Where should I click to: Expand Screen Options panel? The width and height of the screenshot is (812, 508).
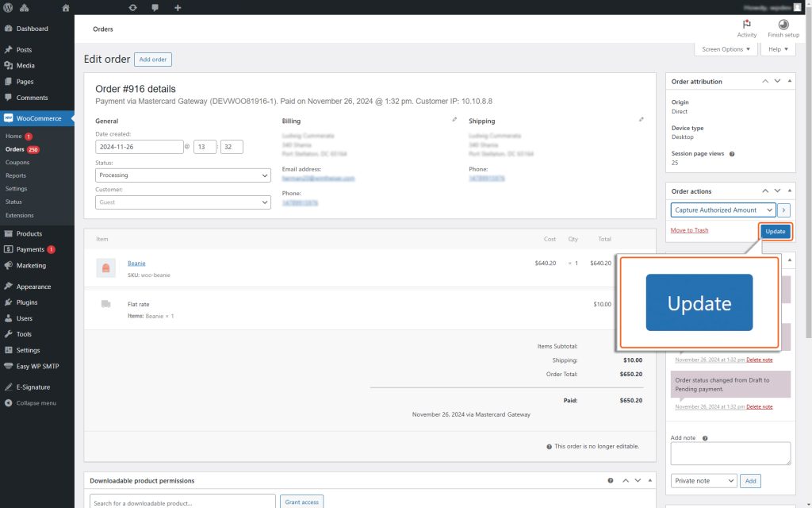point(726,49)
